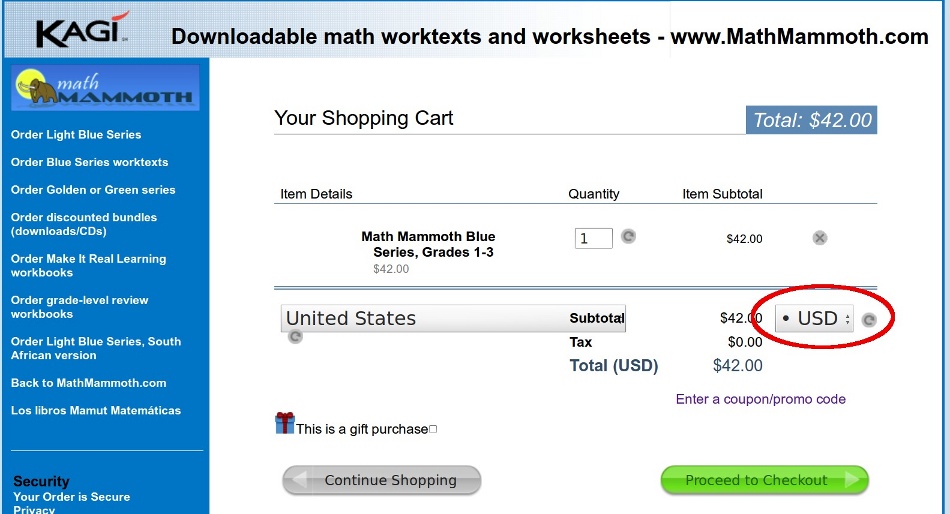Viewport: 950px width, 514px height.
Task: Open Los libros Mamut Matemáticas link
Action: 96,411
